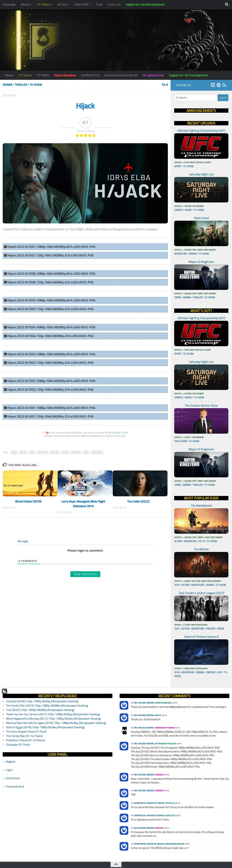This screenshot has width=232, height=868.
Task: Click the x265 HEVC tag
Action: coord(97,452)
